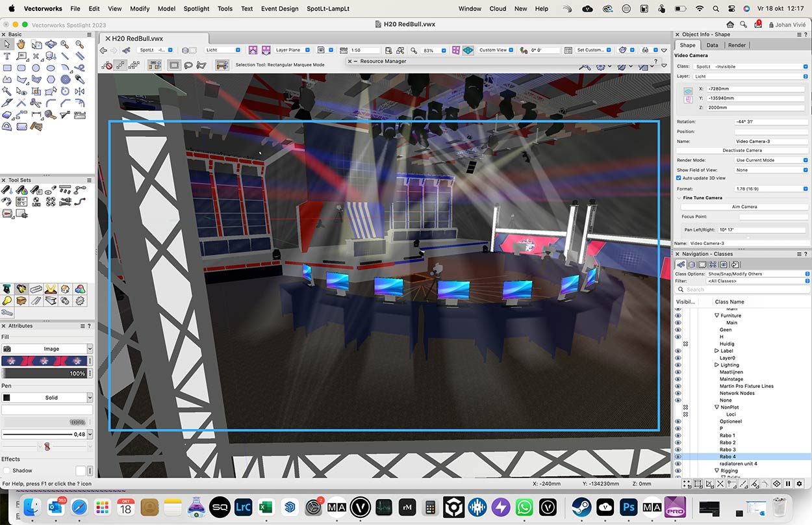Image resolution: width=812 pixels, height=525 pixels.
Task: Click the Deactivate Camera button
Action: [742, 150]
